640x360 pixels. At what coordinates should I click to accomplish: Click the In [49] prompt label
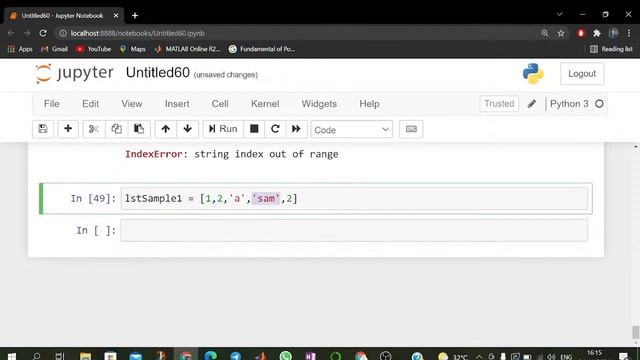click(93, 198)
